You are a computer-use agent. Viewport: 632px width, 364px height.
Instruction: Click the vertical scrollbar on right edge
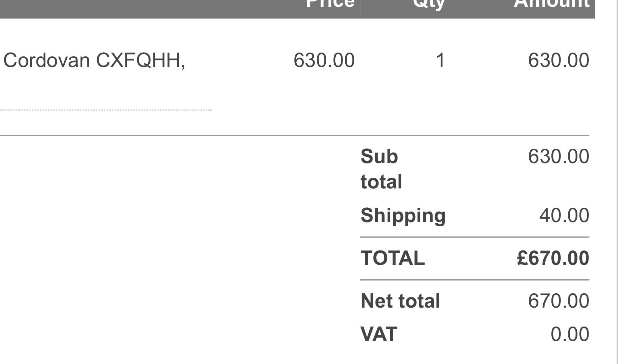[x=618, y=182]
